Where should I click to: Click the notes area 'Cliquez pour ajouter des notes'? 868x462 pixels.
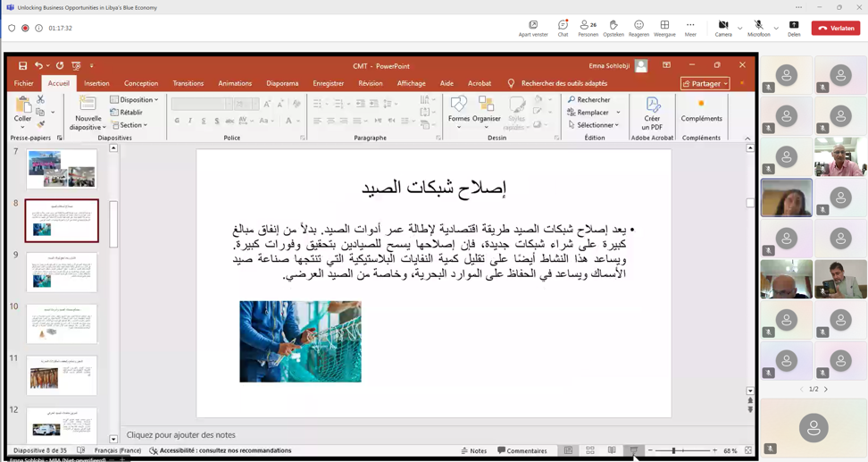click(x=181, y=435)
